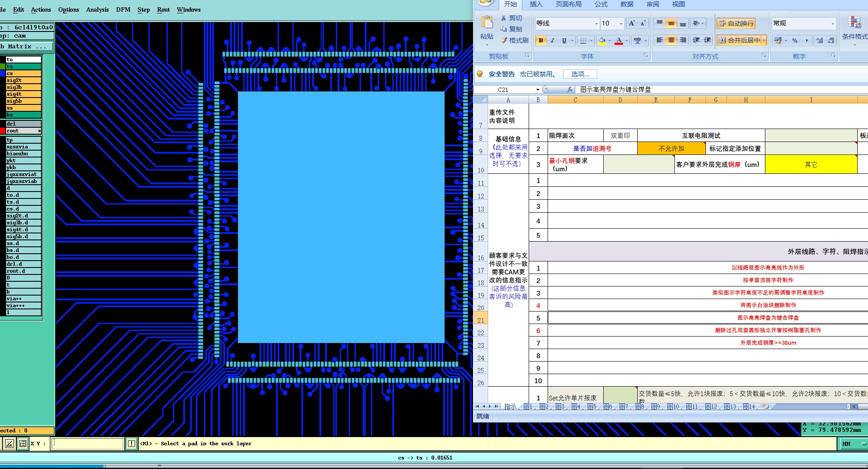Screen dimensions: 868x469
Task: Click the percent style icon
Action: [795, 41]
